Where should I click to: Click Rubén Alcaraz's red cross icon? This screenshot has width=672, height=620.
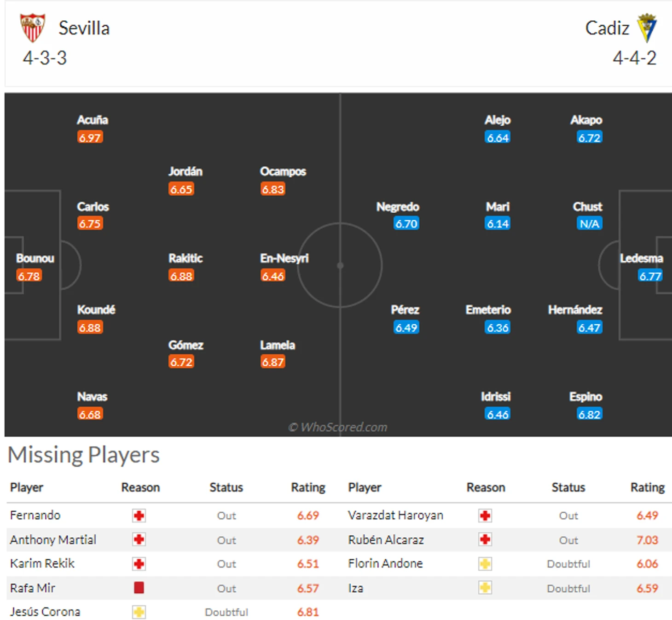coord(485,539)
